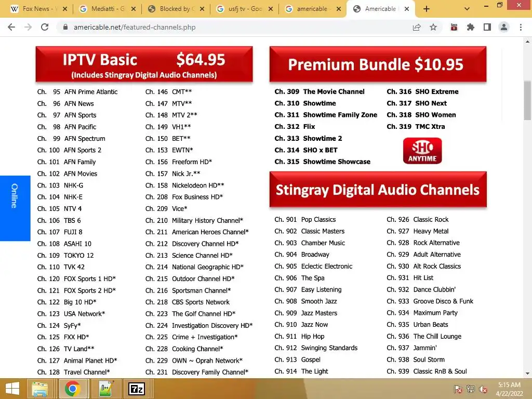Viewport: 532px width, 399px height.
Task: Click the Ch. 911 Hip Hop entry
Action: coord(300,336)
